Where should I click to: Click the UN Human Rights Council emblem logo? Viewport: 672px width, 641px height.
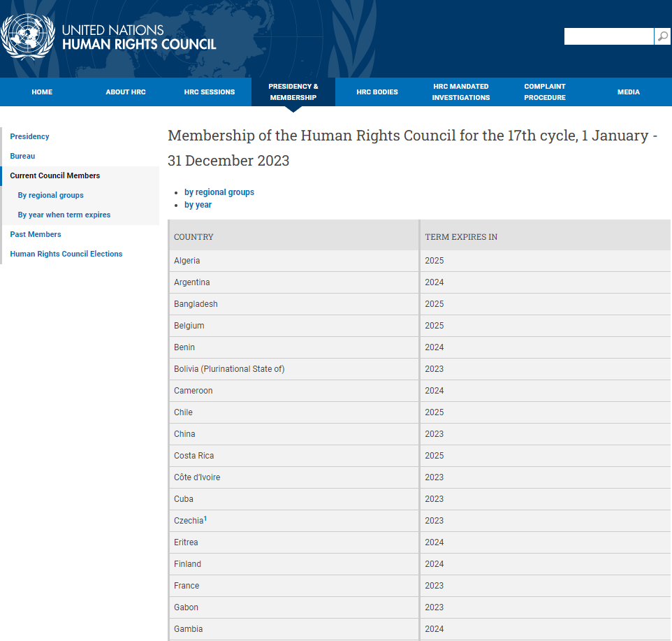28,36
